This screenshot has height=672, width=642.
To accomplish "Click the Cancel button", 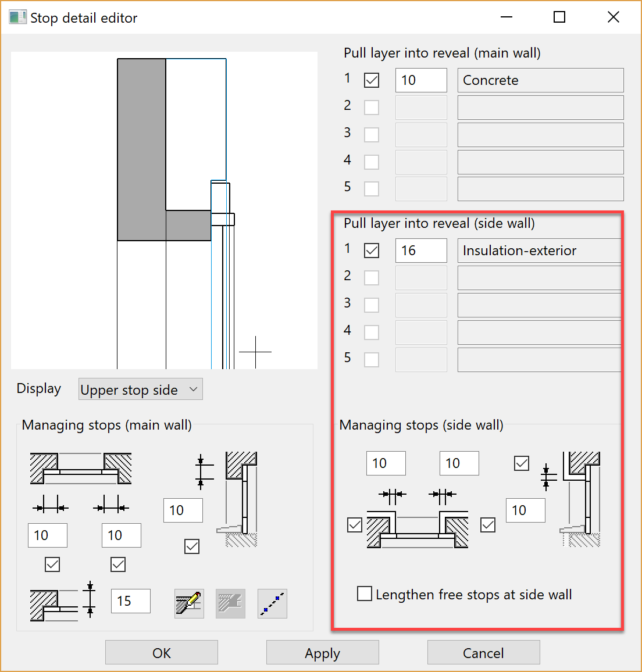I will pos(484,653).
